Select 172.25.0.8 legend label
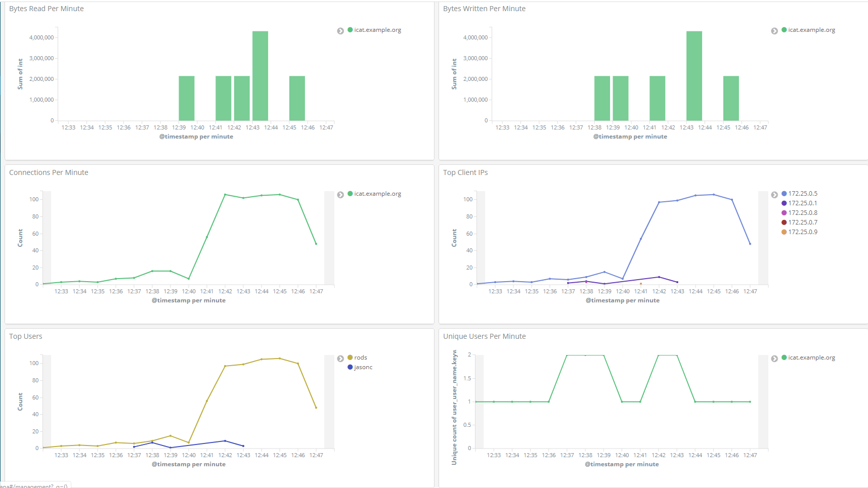The width and height of the screenshot is (868, 488). pos(803,213)
